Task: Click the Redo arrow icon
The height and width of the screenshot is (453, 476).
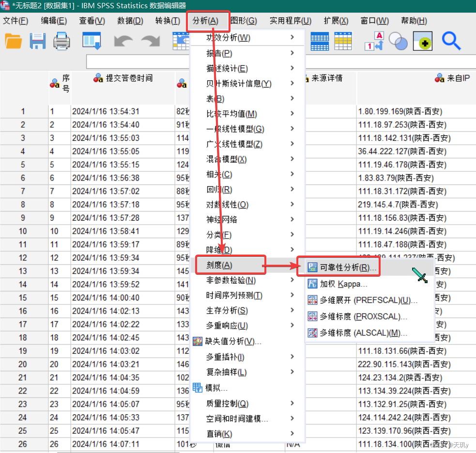Action: coord(151,41)
